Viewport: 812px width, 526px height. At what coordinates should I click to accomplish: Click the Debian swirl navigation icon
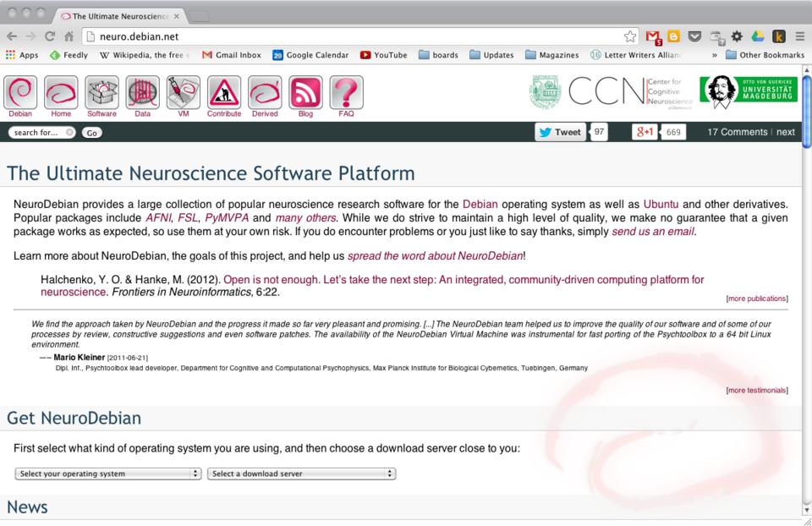[19, 95]
